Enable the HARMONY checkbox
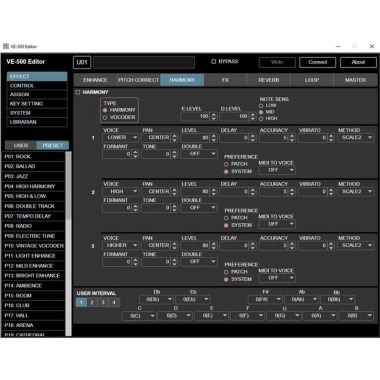 click(78, 92)
